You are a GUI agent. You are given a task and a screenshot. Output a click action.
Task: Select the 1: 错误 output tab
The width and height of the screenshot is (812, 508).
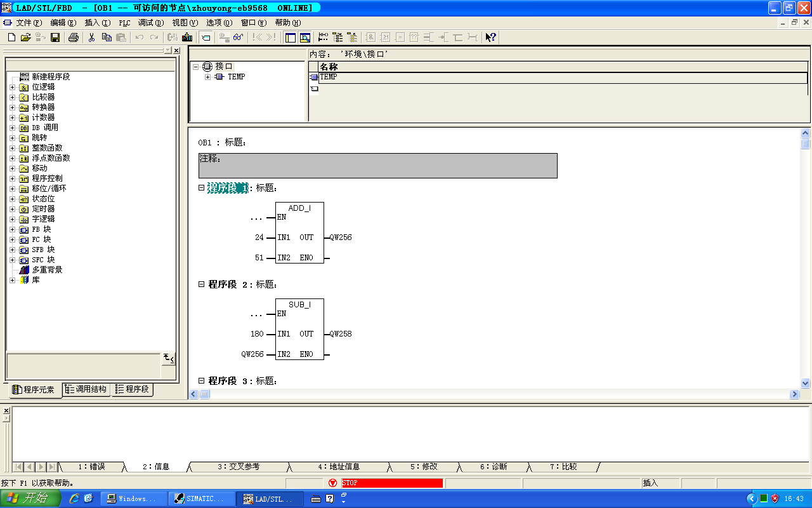click(91, 467)
